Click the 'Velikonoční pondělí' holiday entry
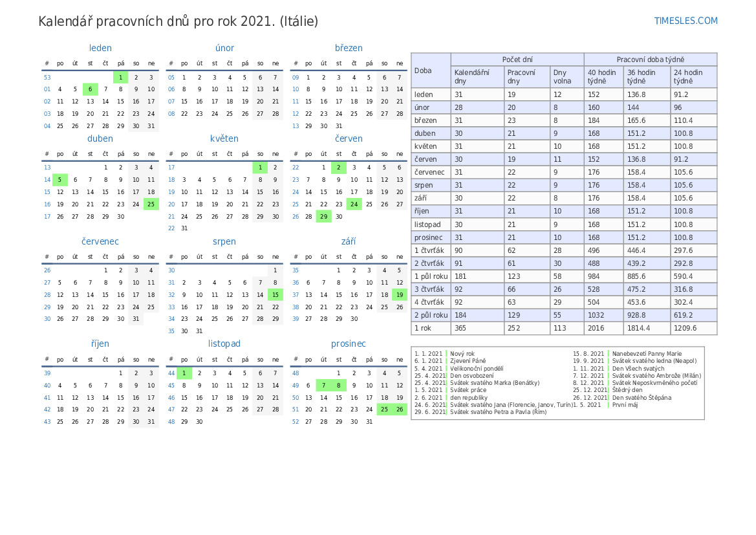The height and width of the screenshot is (535, 756). 477,369
